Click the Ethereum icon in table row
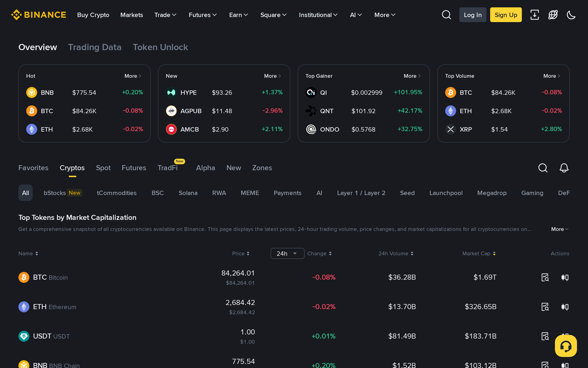Viewport: 588px width, 368px height. [24, 307]
